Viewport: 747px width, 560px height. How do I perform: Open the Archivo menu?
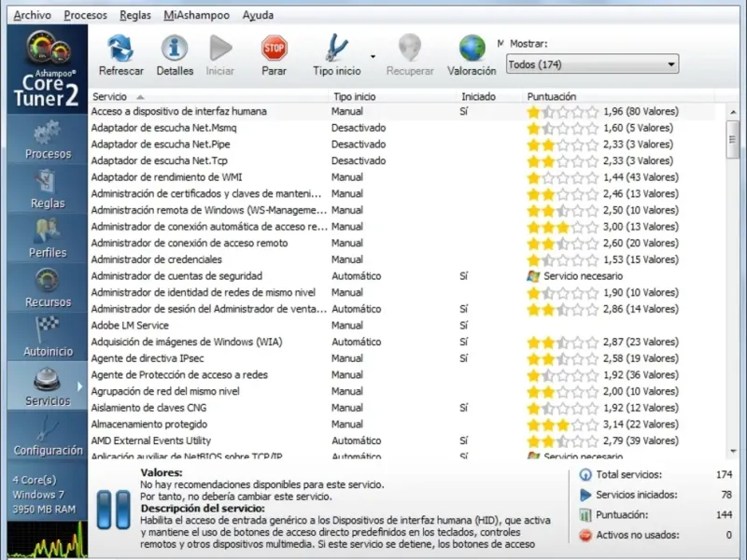click(x=33, y=15)
